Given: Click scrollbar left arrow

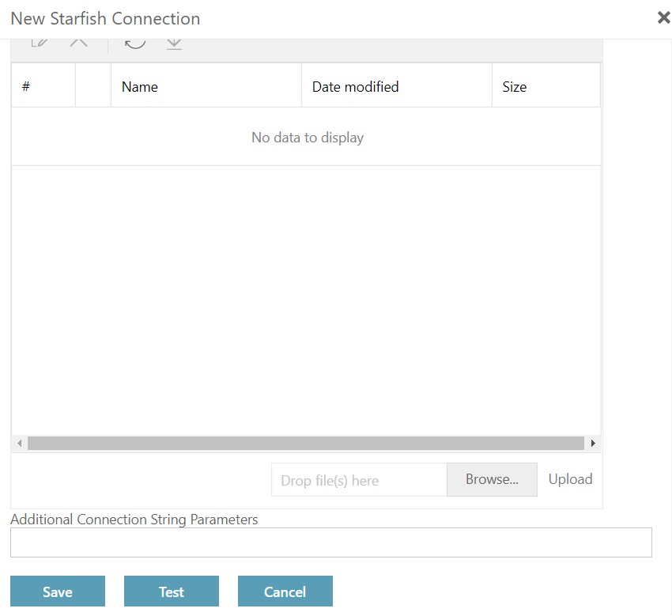Looking at the screenshot, I should pos(19,444).
